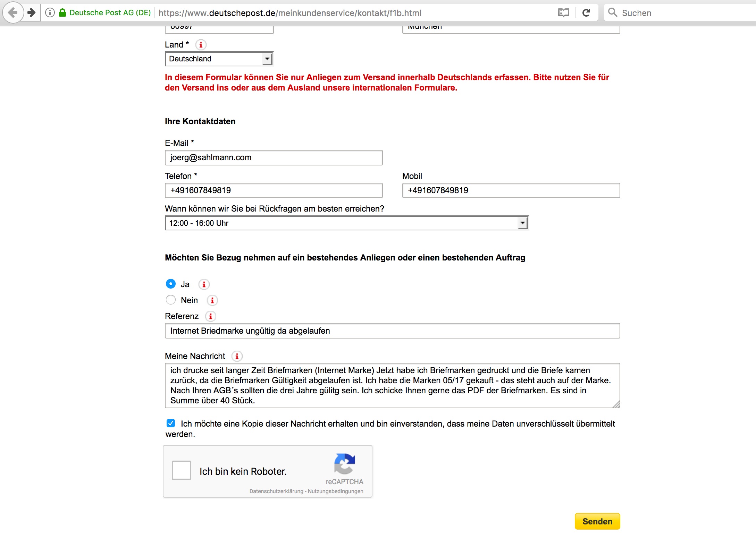Viewport: 756px width, 548px height.
Task: Open the reachability time dropdown
Action: (x=346, y=223)
